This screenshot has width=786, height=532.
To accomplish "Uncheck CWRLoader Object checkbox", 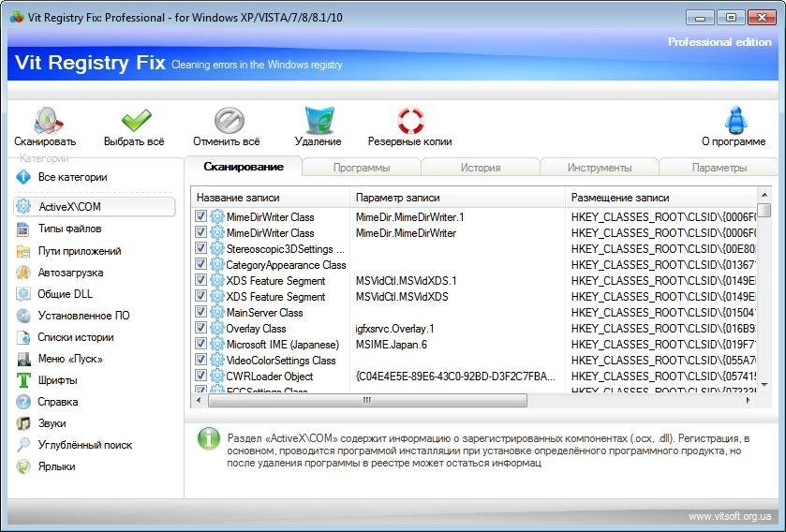I will (x=200, y=376).
